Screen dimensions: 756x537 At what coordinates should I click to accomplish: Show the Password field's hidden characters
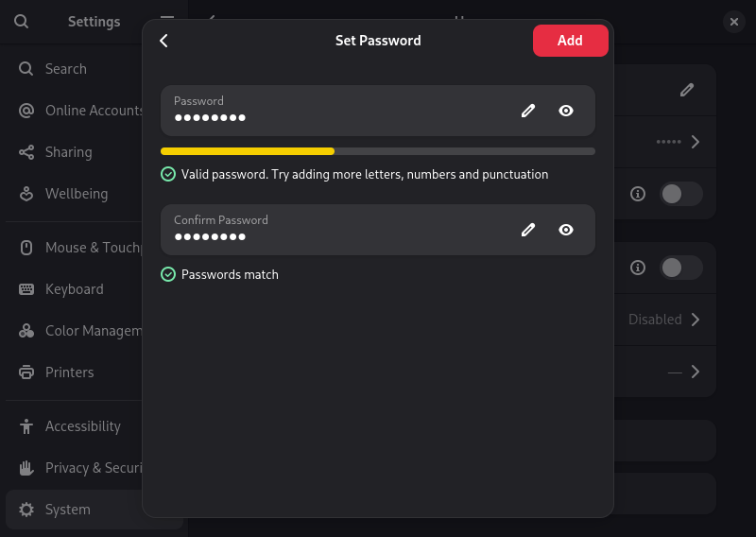point(566,111)
